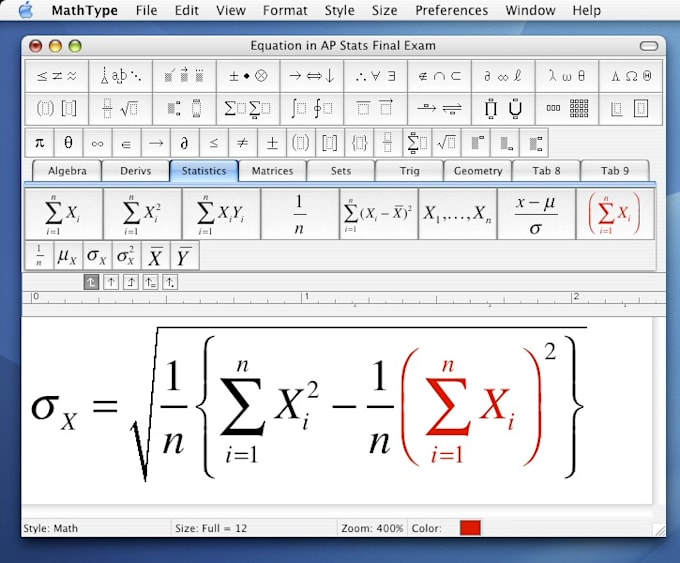Insert the sum of X sub i expression
Screen dimensions: 680x563
(64, 214)
